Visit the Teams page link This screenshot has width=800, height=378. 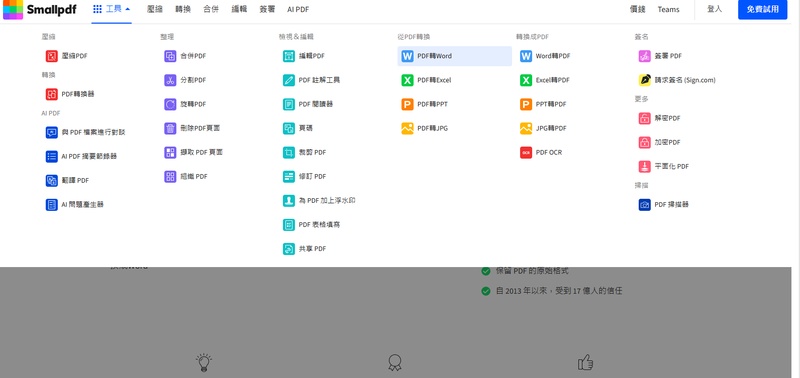668,9
